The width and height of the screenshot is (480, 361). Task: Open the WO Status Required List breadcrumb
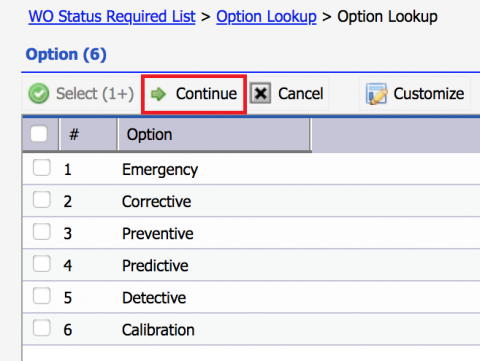(x=112, y=17)
